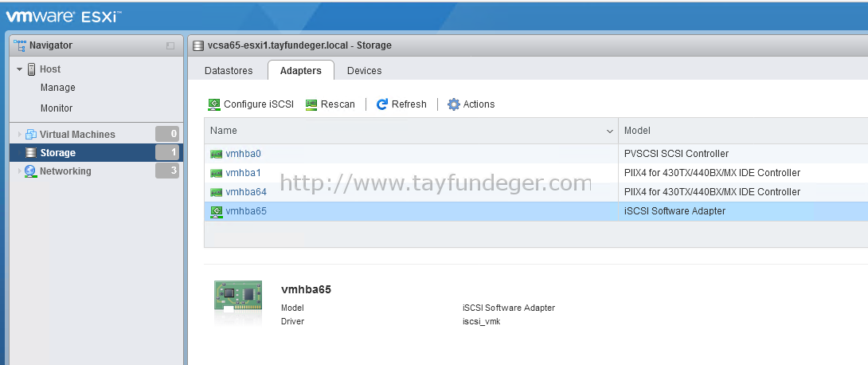
Task: Switch to the Devices tab
Action: tap(364, 71)
